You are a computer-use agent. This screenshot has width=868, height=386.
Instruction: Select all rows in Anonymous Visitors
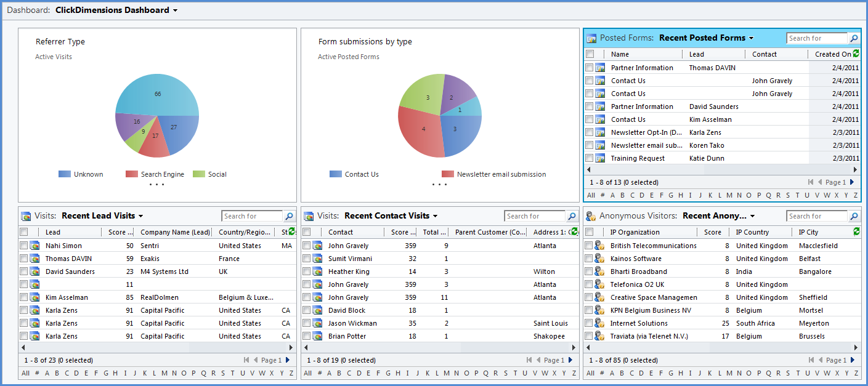tap(590, 232)
